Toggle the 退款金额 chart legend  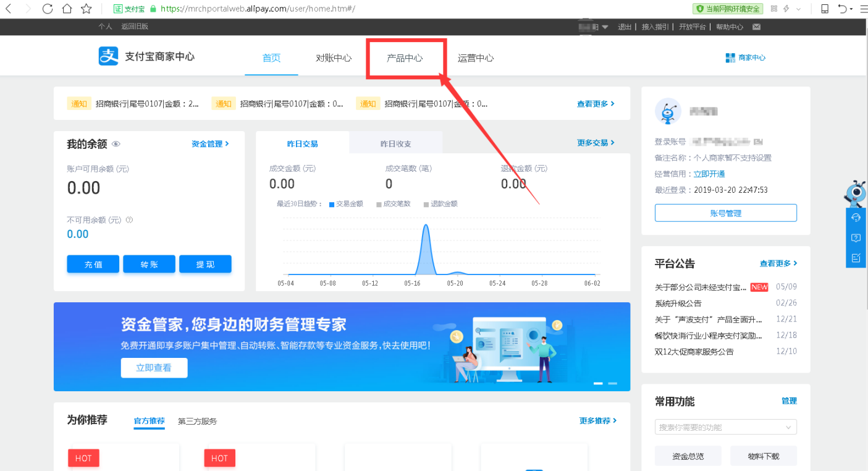[440, 203]
